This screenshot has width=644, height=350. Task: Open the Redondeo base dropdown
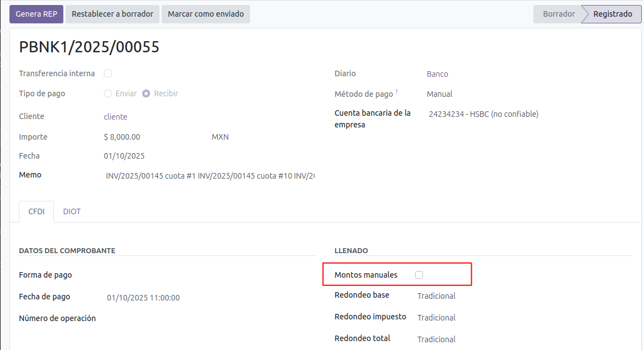[x=437, y=296]
